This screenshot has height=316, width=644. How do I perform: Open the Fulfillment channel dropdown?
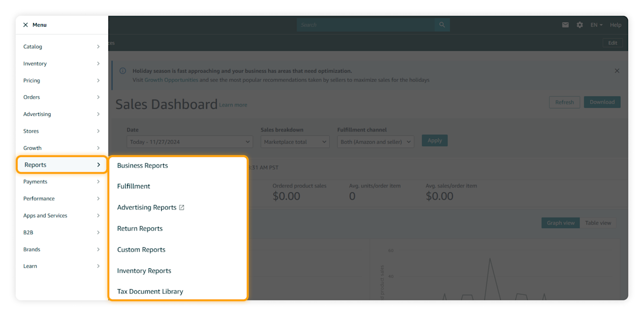[x=375, y=141]
